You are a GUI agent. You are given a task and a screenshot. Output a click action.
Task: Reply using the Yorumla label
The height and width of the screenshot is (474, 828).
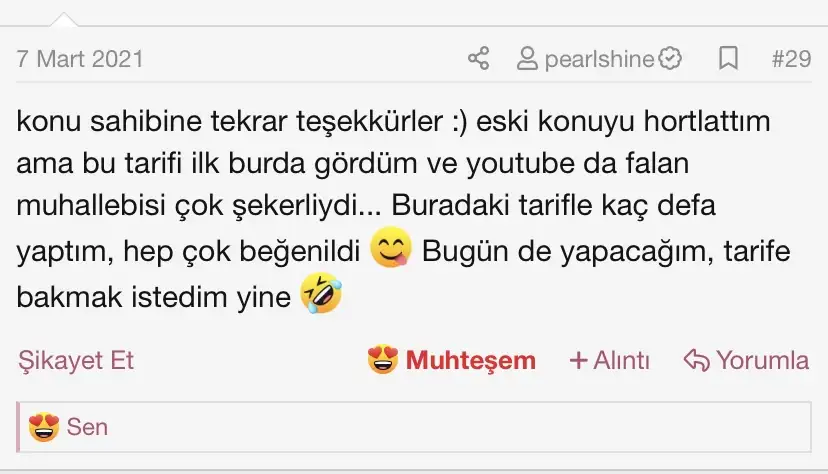click(x=763, y=361)
